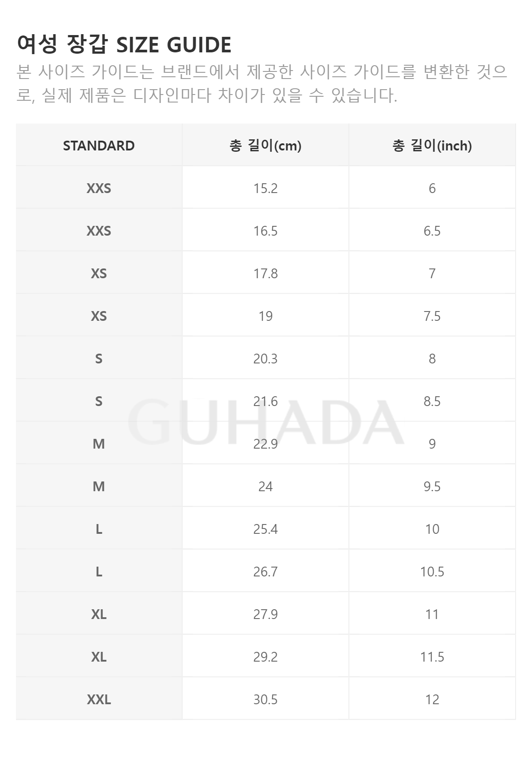
Task: Select the 20.3 cm cell
Action: click(266, 358)
